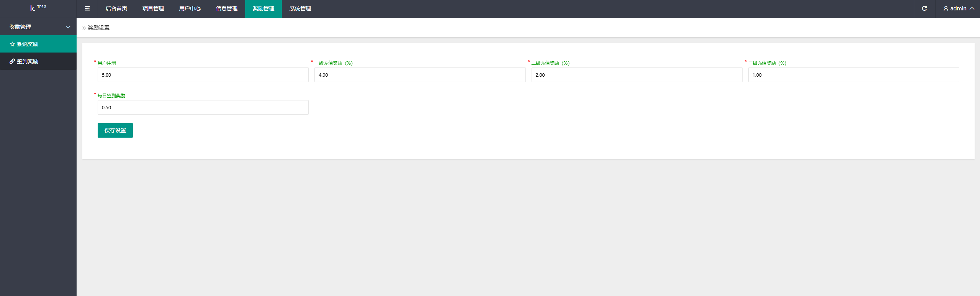Click the 每日签到奖励 label

point(111,96)
